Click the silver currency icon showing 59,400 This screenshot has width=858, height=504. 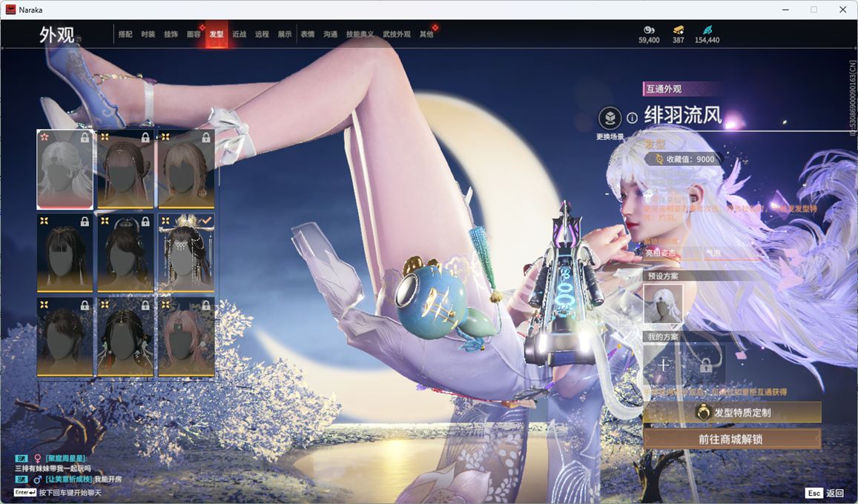click(x=649, y=30)
